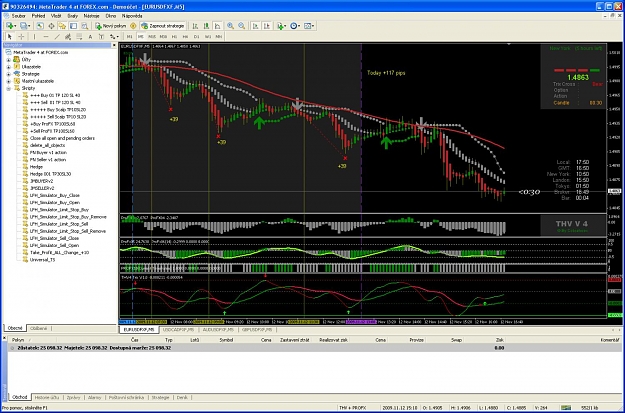This screenshot has width=625, height=413.
Task: Expand the Účty tree node
Action: click(8, 59)
